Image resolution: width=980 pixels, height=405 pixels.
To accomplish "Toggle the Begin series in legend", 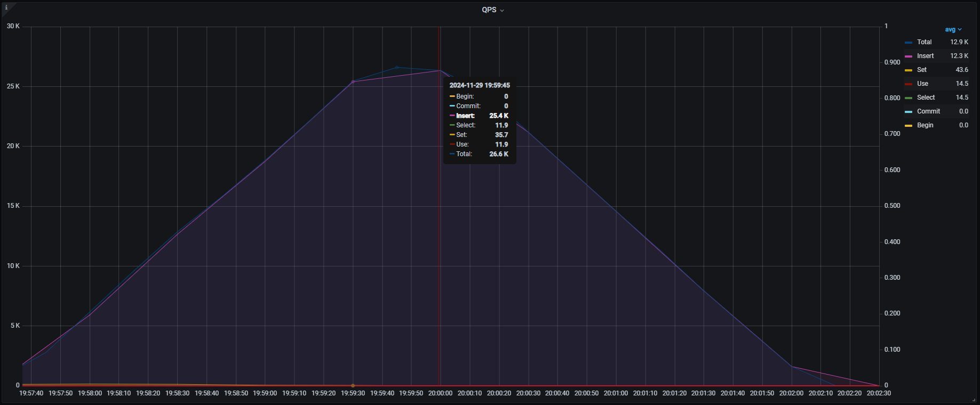I will tap(925, 125).
